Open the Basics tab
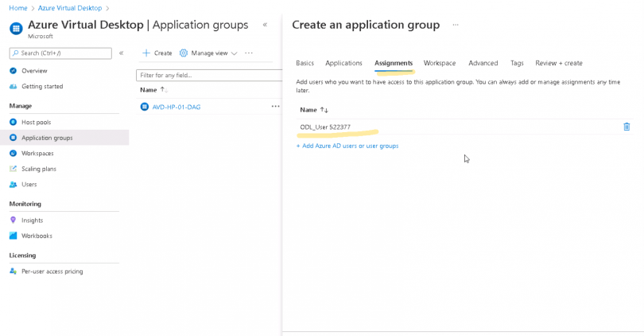The width and height of the screenshot is (644, 336). point(305,63)
